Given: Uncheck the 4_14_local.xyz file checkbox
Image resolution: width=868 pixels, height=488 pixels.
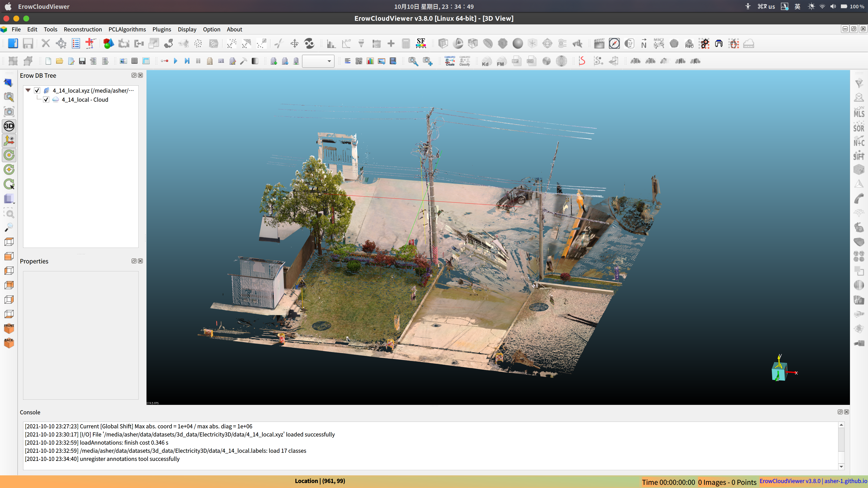Looking at the screenshot, I should coord(37,90).
